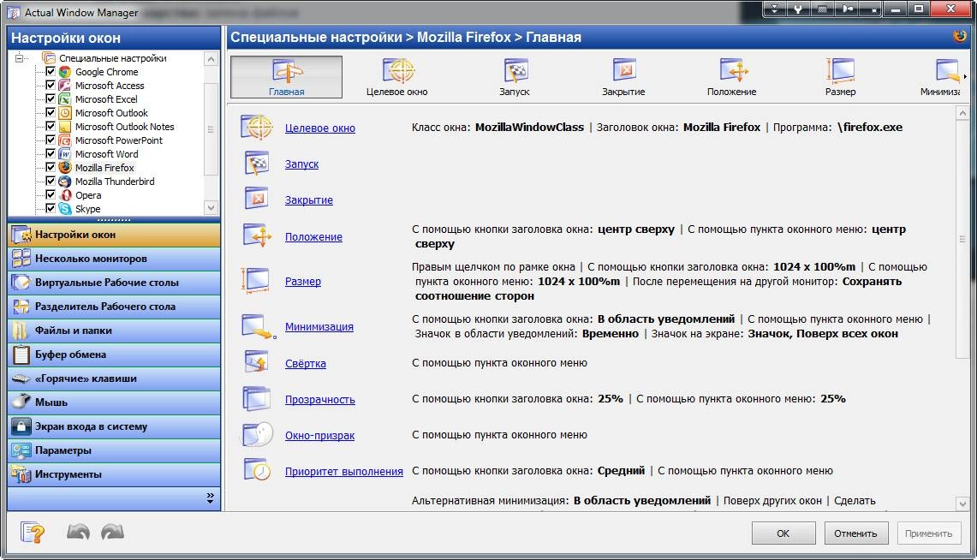
Task: Expand the sidebar overflow chevron below Инструменты
Action: pyautogui.click(x=210, y=497)
